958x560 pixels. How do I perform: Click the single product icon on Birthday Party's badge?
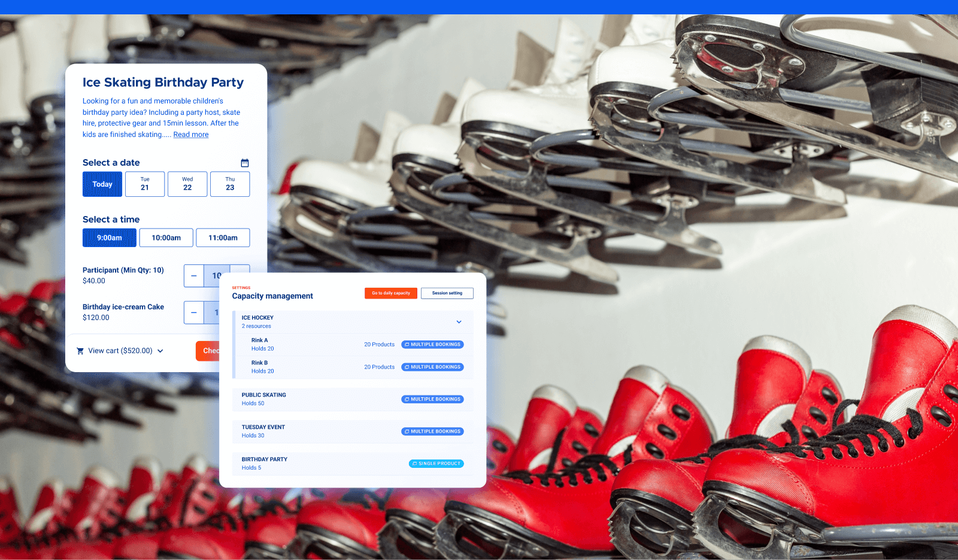[x=414, y=463]
